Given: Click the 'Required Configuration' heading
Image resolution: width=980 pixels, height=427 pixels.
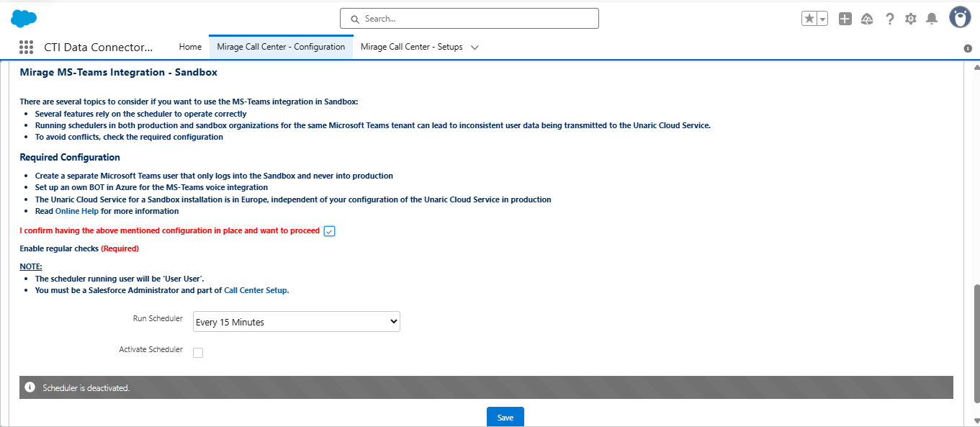Looking at the screenshot, I should pyautogui.click(x=70, y=157).
